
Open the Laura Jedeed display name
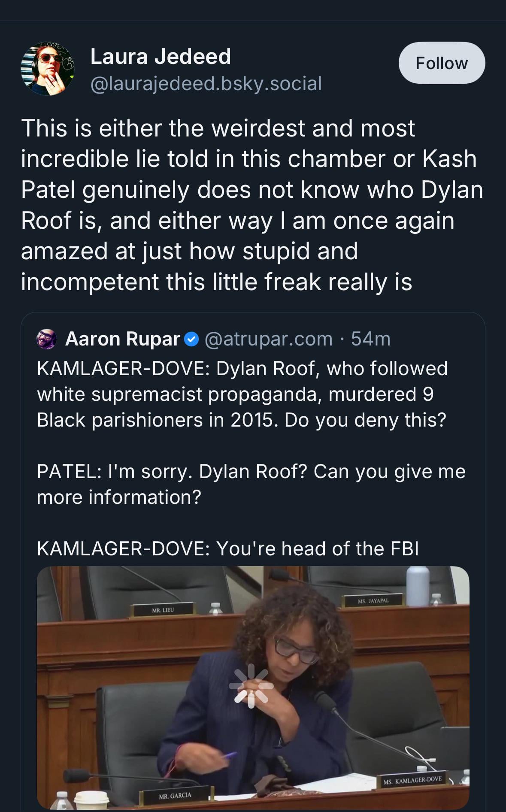[x=161, y=56]
